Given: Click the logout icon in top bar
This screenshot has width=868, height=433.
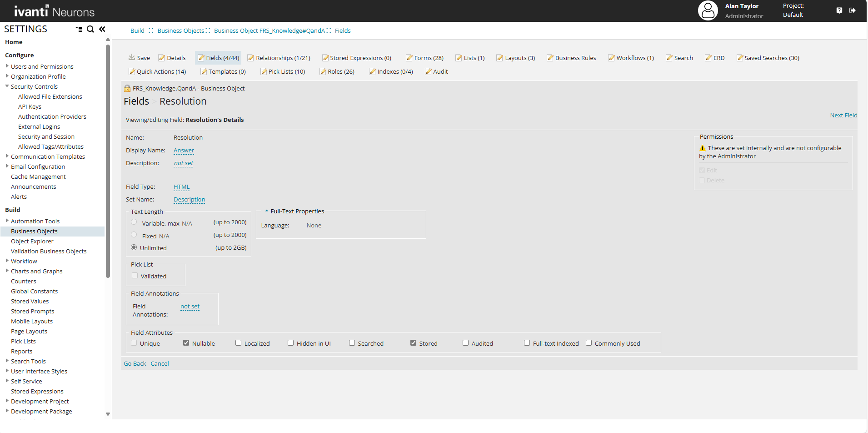Looking at the screenshot, I should coord(853,10).
